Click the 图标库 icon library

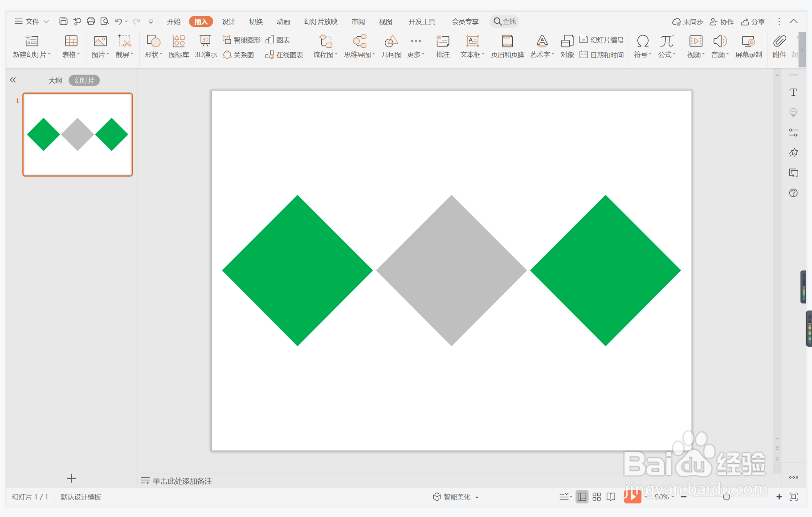(179, 46)
